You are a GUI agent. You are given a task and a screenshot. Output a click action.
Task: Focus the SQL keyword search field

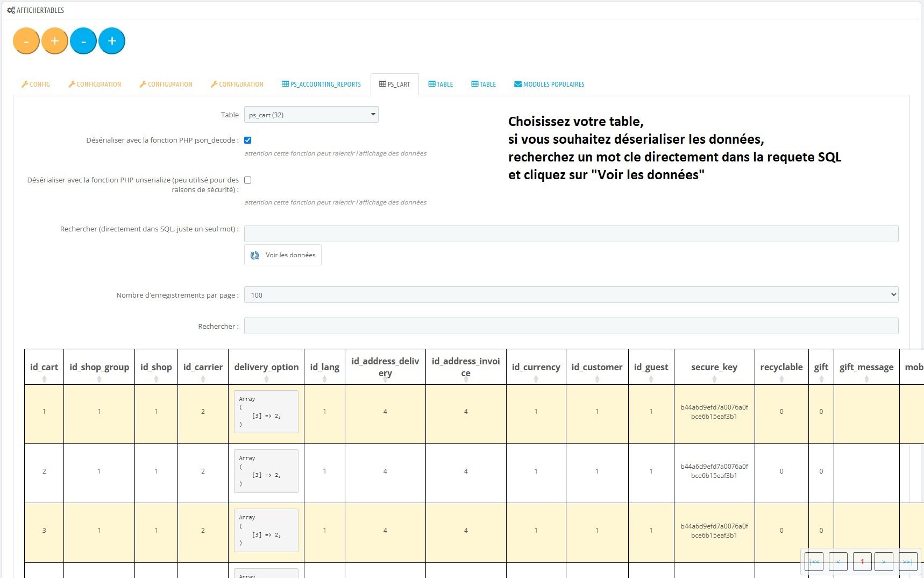pyautogui.click(x=571, y=234)
